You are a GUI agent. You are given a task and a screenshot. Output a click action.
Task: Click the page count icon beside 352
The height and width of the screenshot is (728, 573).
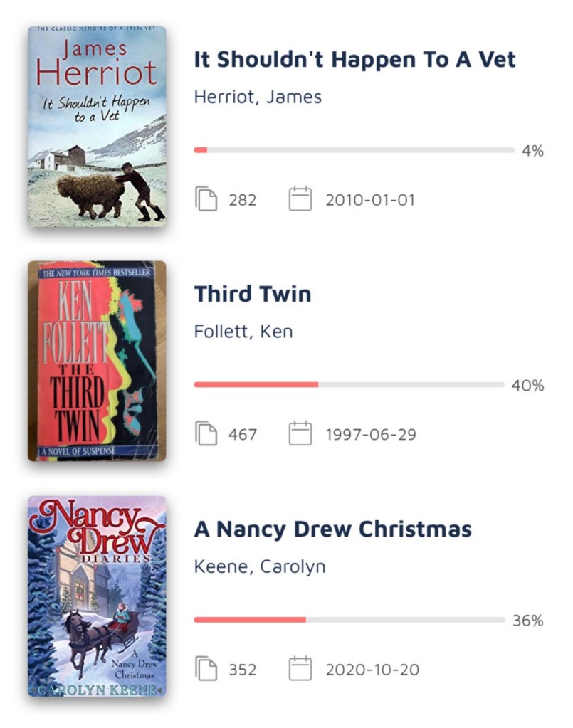coord(206,670)
